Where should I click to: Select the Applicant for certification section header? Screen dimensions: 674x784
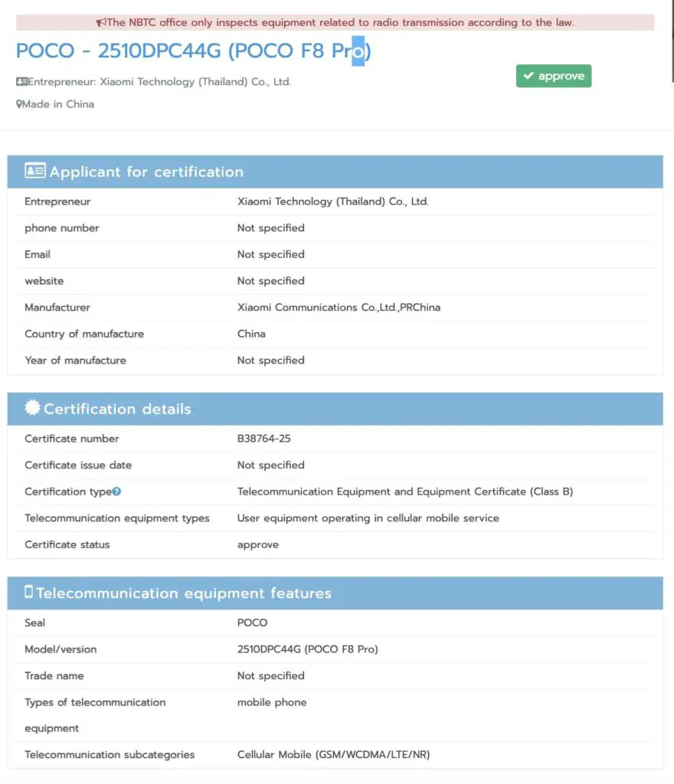146,172
